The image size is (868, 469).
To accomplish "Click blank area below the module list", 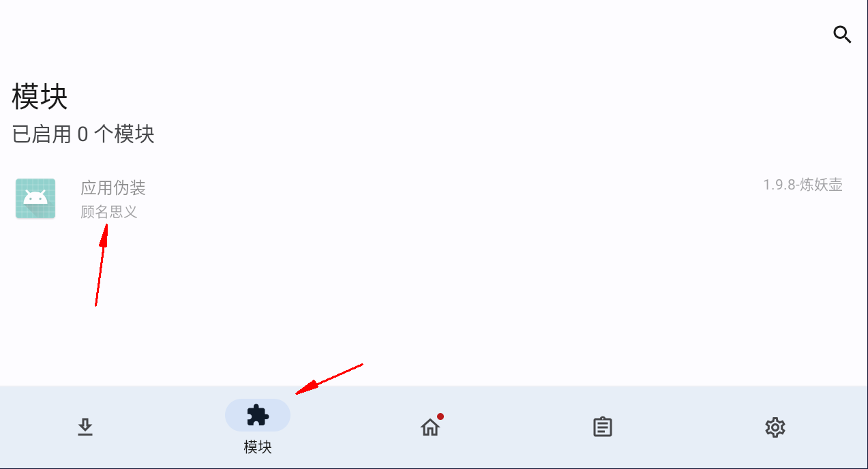I will tap(434, 307).
